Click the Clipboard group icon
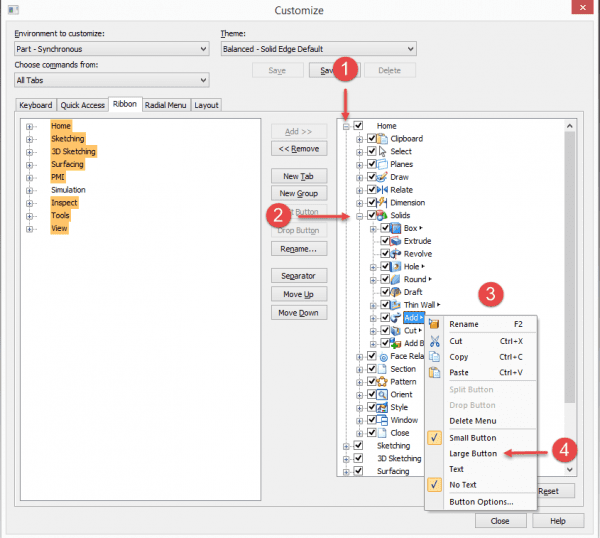Image resolution: width=600 pixels, height=538 pixels. coord(382,139)
